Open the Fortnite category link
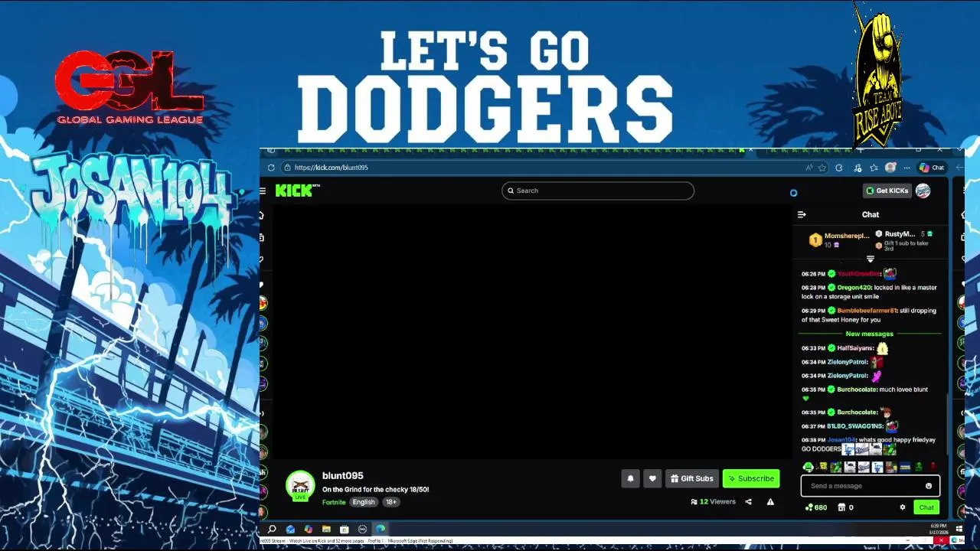Viewport: 980px width, 551px height. coord(334,503)
